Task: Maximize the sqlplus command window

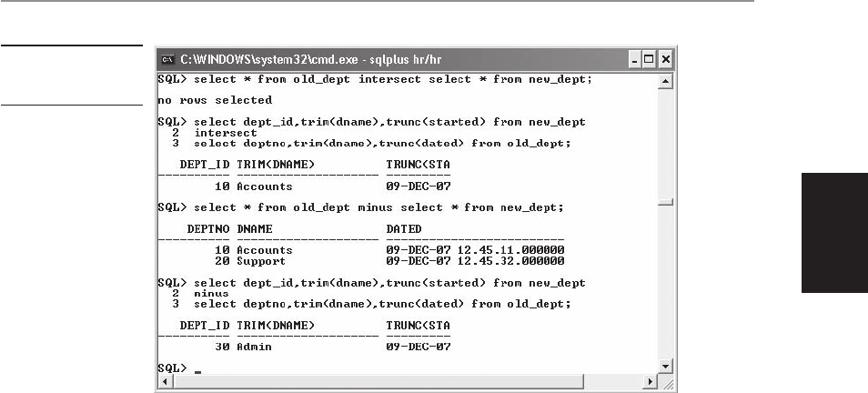Action: coord(650,59)
